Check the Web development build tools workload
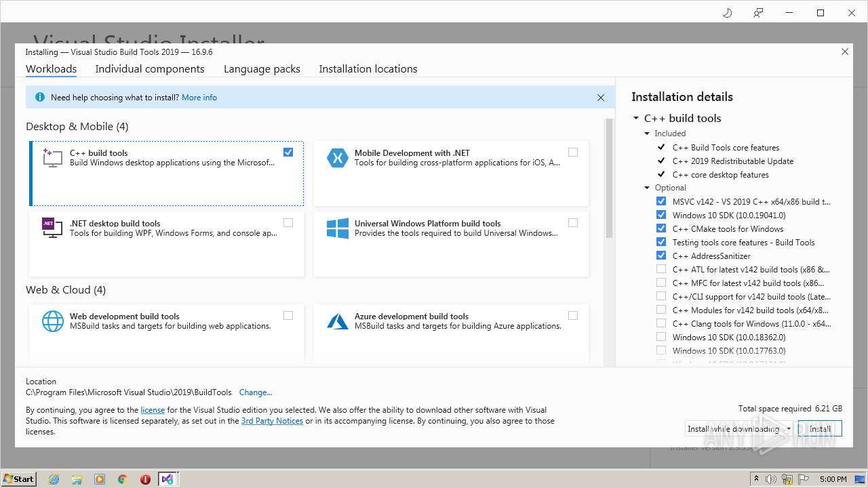 click(288, 316)
